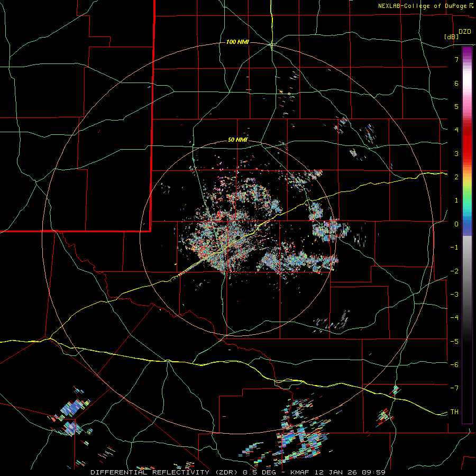Click the 3 value on color scale

456,153
